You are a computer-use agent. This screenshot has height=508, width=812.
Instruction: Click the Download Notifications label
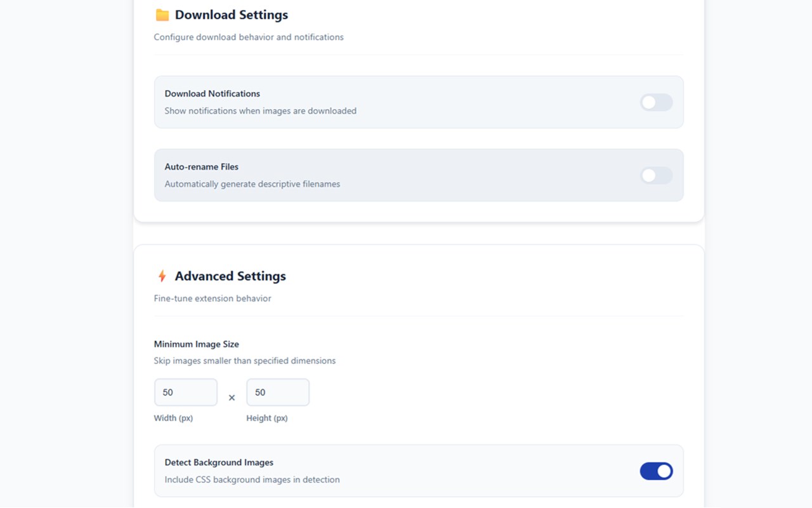tap(213, 93)
